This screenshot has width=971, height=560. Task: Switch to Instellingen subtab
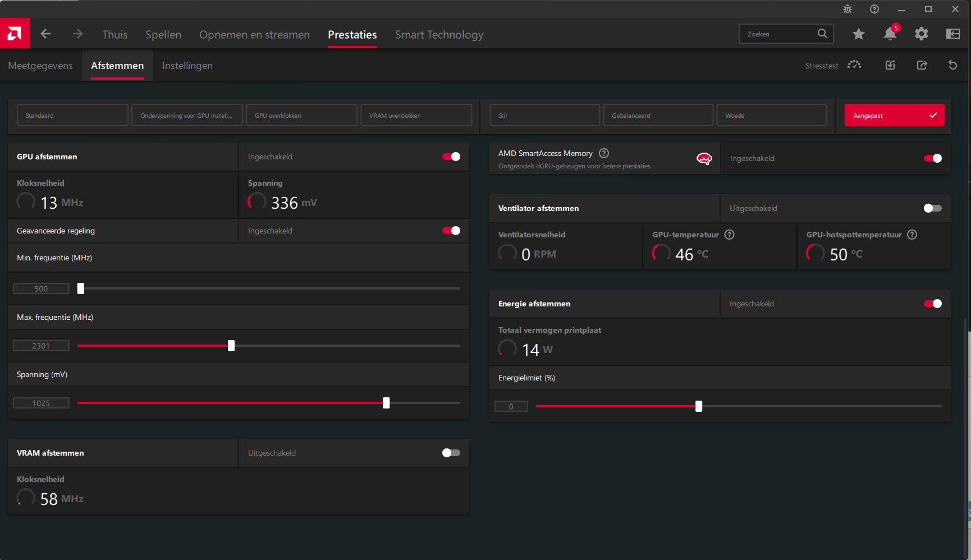click(x=187, y=66)
